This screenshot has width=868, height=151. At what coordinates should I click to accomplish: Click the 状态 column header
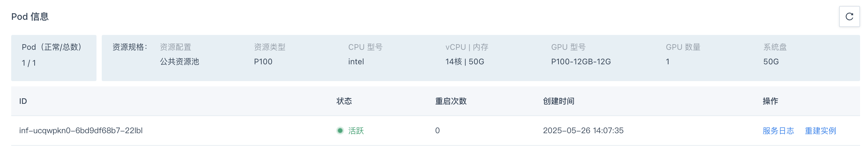344,101
